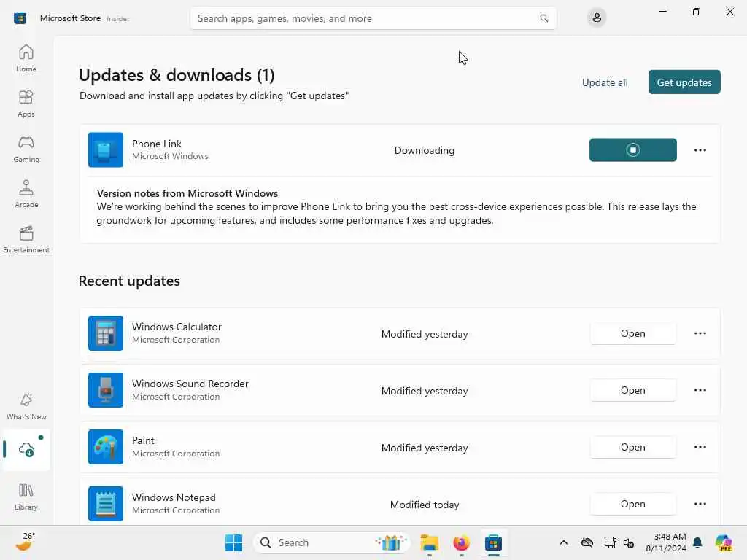
Task: Open Windows Notepad via Open button
Action: coord(632,504)
